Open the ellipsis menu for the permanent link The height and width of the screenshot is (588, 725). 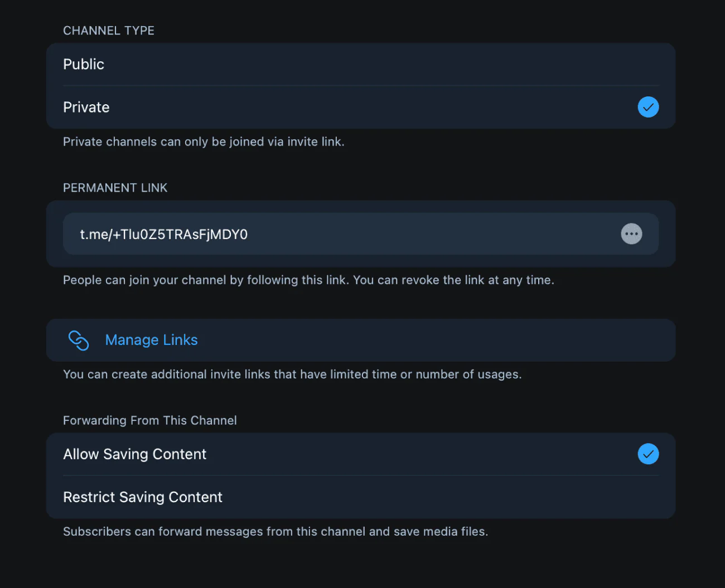[x=631, y=234]
